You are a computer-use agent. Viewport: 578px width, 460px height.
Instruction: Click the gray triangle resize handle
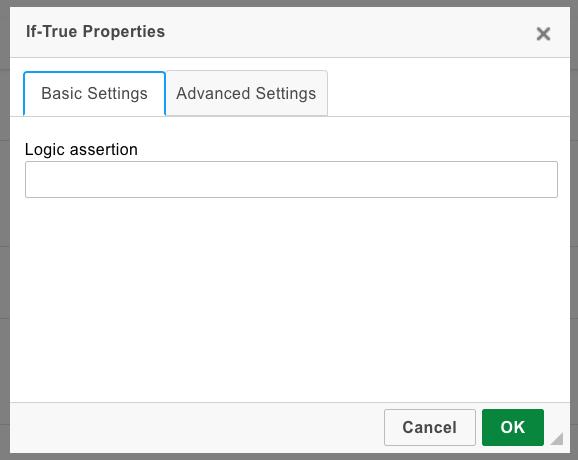(x=557, y=439)
